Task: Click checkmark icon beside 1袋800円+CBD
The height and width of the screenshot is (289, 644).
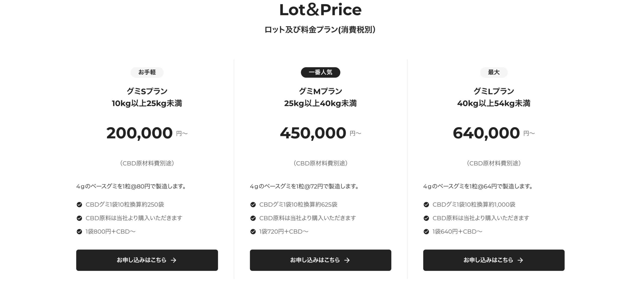Action: [x=79, y=232]
